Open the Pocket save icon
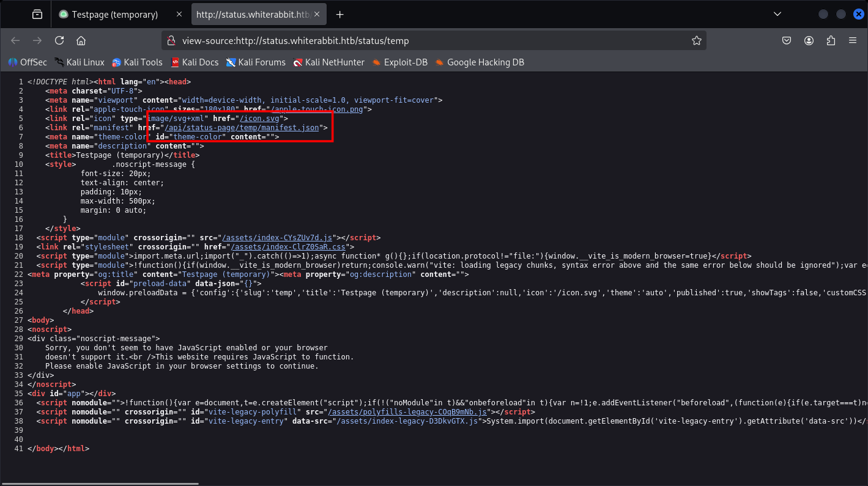Image resolution: width=868 pixels, height=486 pixels. point(787,40)
